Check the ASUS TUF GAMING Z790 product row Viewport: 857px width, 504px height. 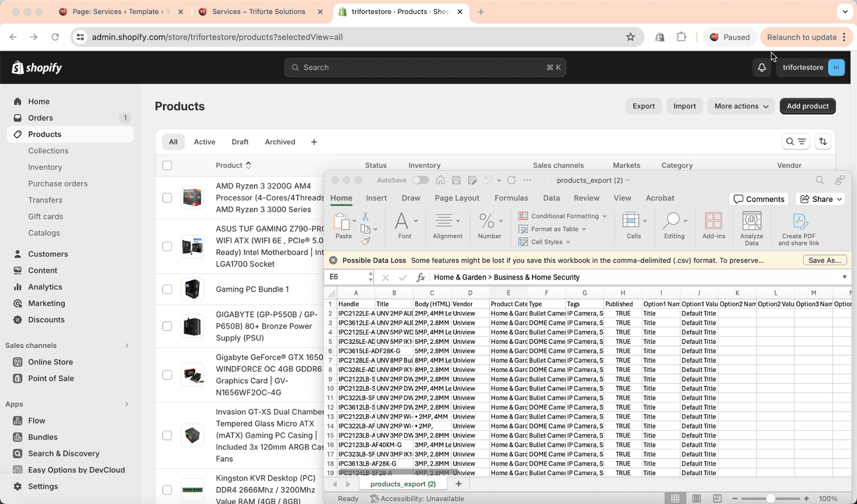point(167,246)
